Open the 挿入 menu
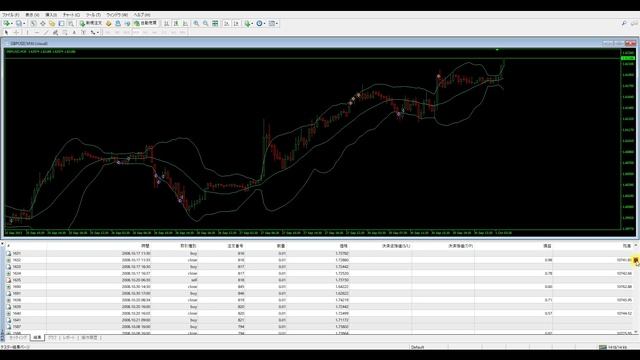Viewport: 640px width, 360px height. click(51, 15)
